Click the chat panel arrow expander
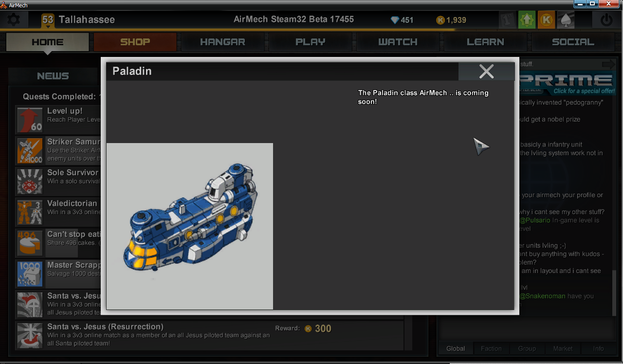Viewport: 623px width, 364px height. [608, 64]
